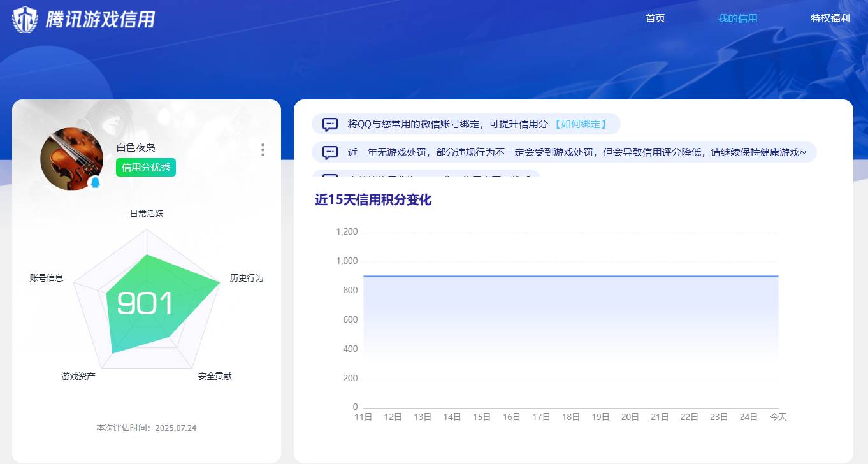This screenshot has width=868, height=464.
Task: Click the avatar thumbnail of 白色夜枭
Action: click(x=71, y=159)
